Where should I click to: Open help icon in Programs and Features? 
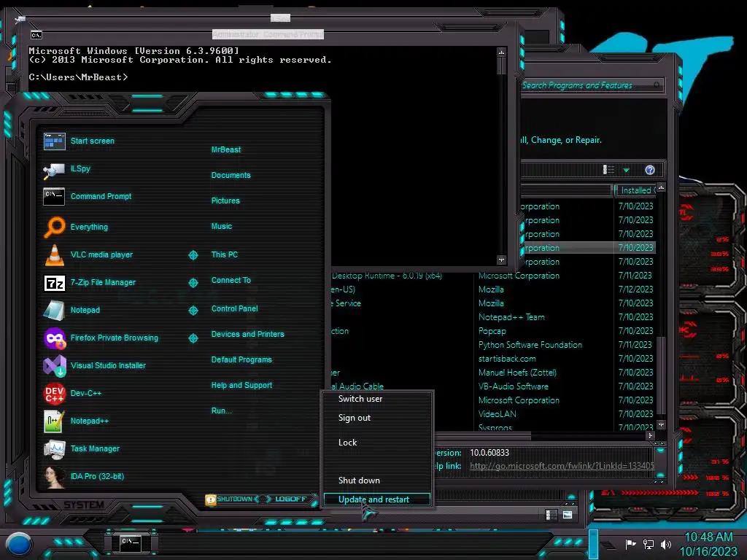click(650, 170)
